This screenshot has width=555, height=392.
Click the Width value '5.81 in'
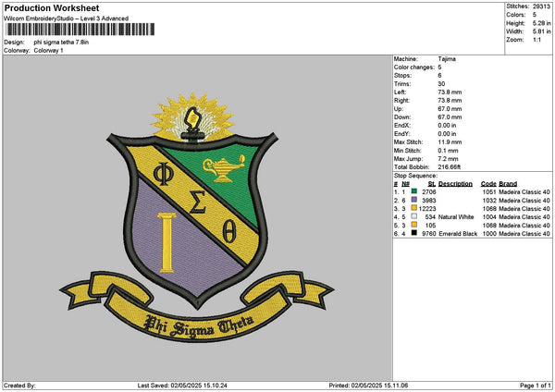tap(541, 31)
